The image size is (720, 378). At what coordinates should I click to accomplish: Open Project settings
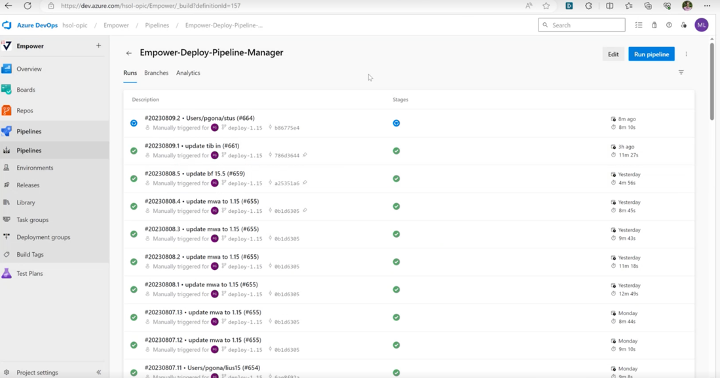(x=37, y=372)
